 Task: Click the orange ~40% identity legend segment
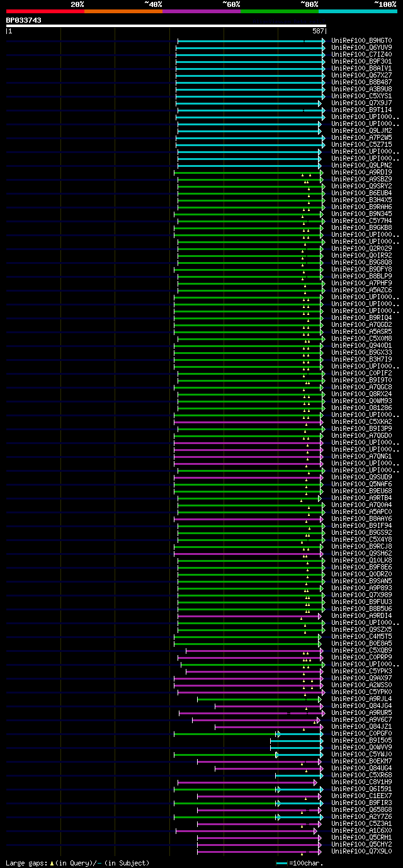[123, 11]
